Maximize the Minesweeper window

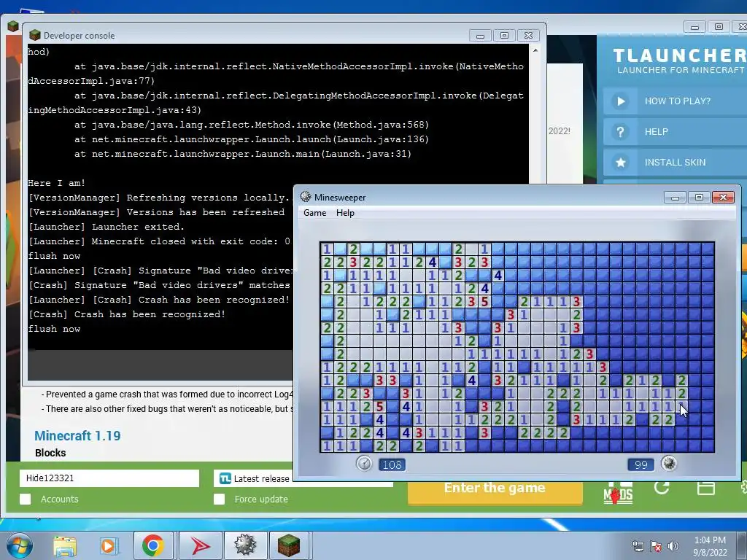699,197
